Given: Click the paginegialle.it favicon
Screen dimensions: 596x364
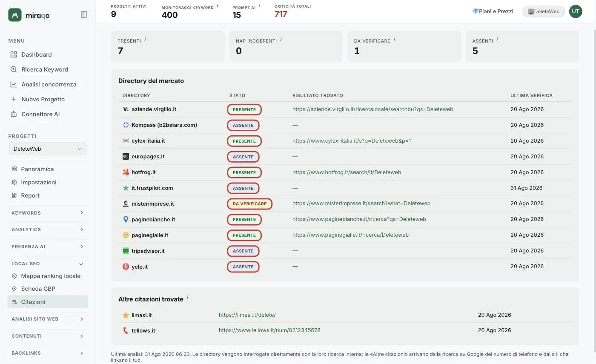Looking at the screenshot, I should [x=126, y=235].
